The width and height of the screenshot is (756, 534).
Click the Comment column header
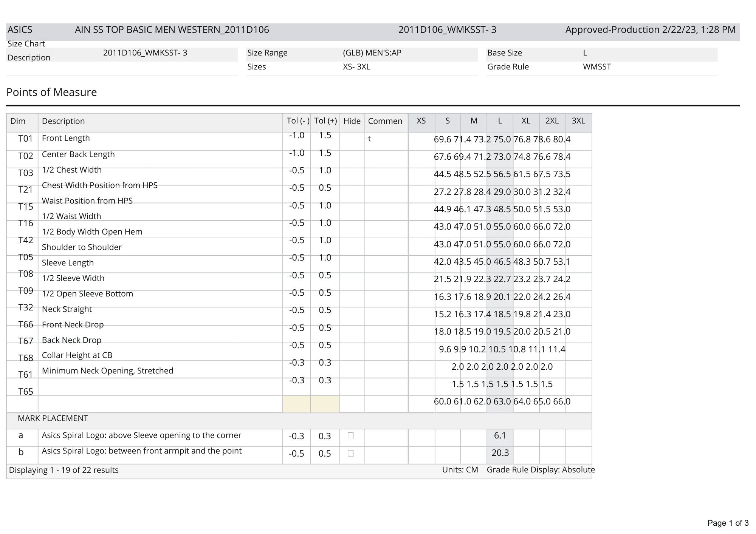(385, 121)
